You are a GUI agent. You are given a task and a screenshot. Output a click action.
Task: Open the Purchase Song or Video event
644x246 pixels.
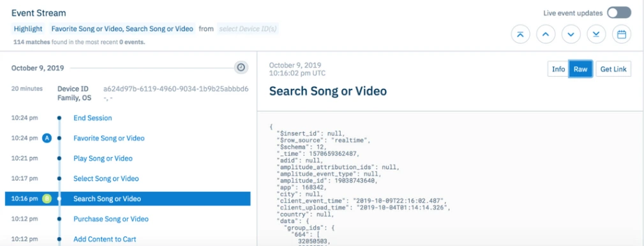tap(111, 219)
